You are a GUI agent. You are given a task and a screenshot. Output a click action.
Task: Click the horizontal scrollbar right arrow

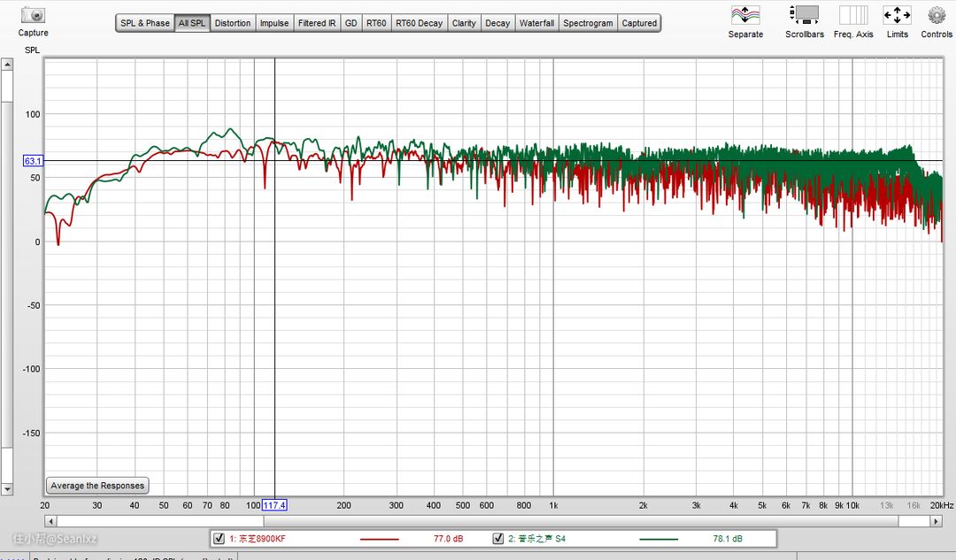click(937, 522)
